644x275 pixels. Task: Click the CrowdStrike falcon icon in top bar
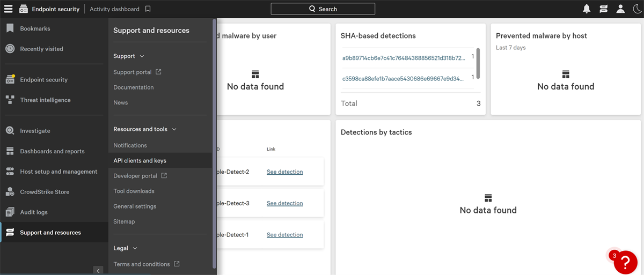tap(604, 9)
